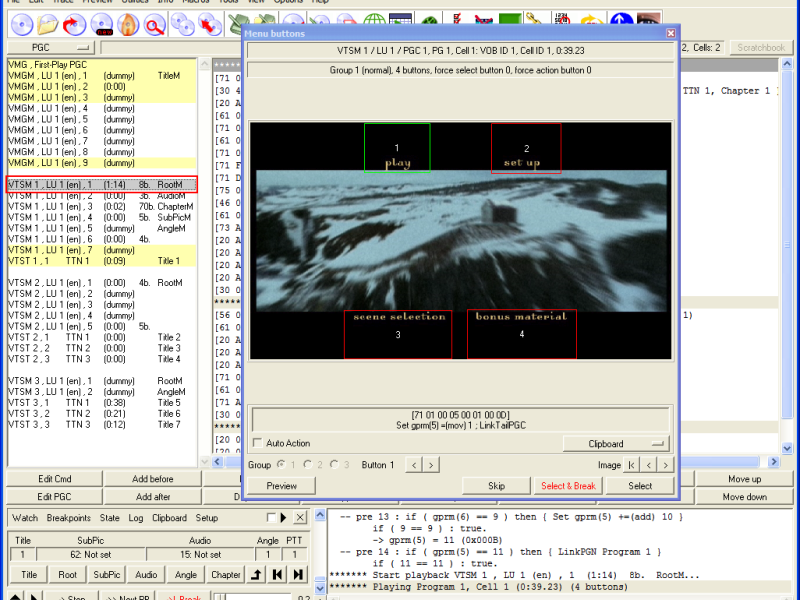
Task: Click the black play triangle in Watch bar
Action: pyautogui.click(x=284, y=518)
